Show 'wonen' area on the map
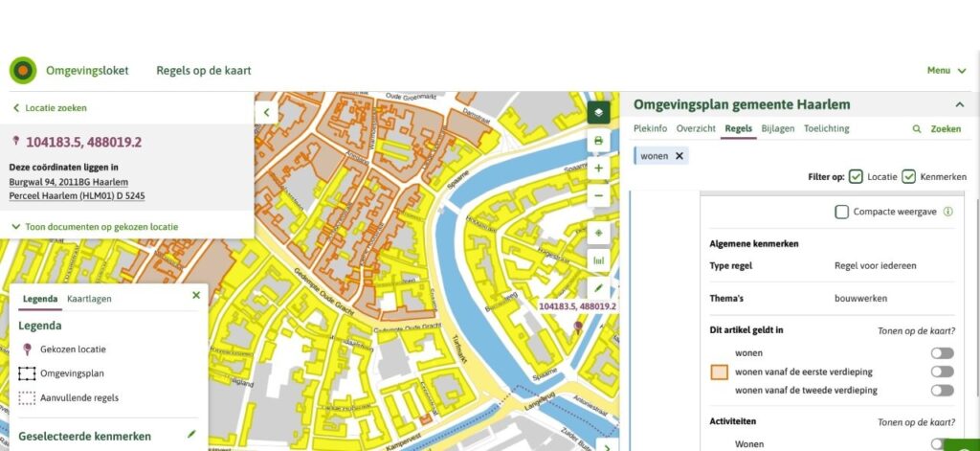This screenshot has width=980, height=451. click(x=942, y=353)
